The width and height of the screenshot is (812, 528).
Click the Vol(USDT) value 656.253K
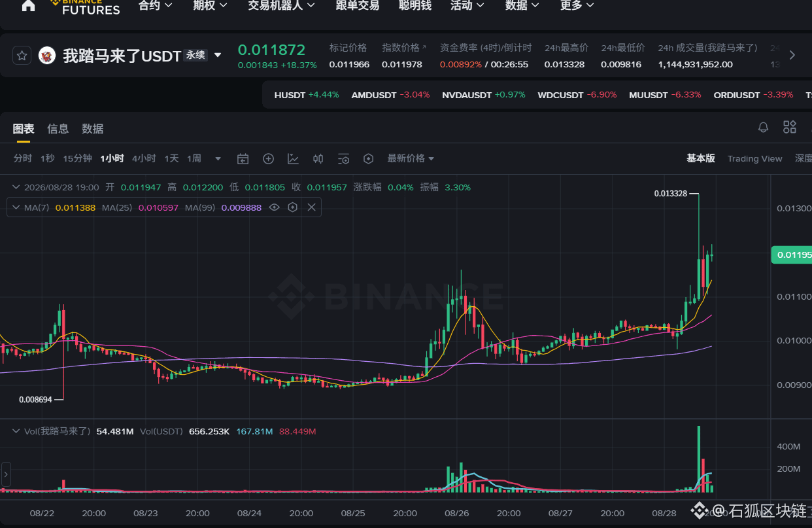click(x=209, y=432)
